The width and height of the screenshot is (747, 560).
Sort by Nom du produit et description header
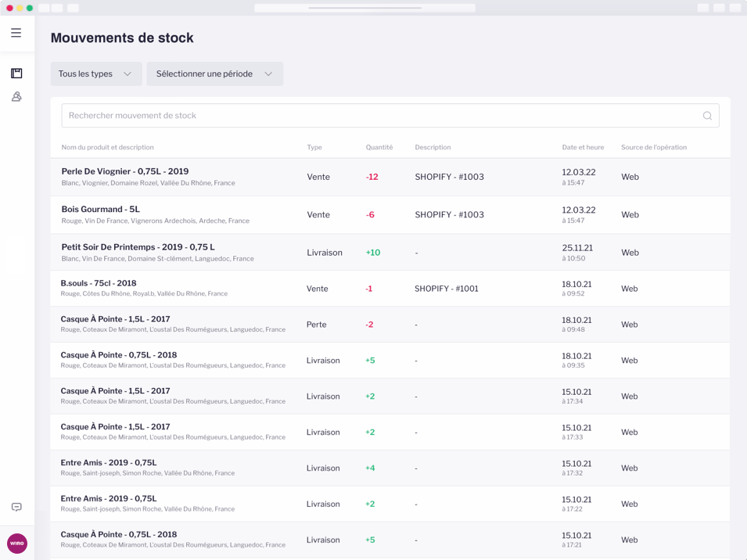(x=108, y=147)
